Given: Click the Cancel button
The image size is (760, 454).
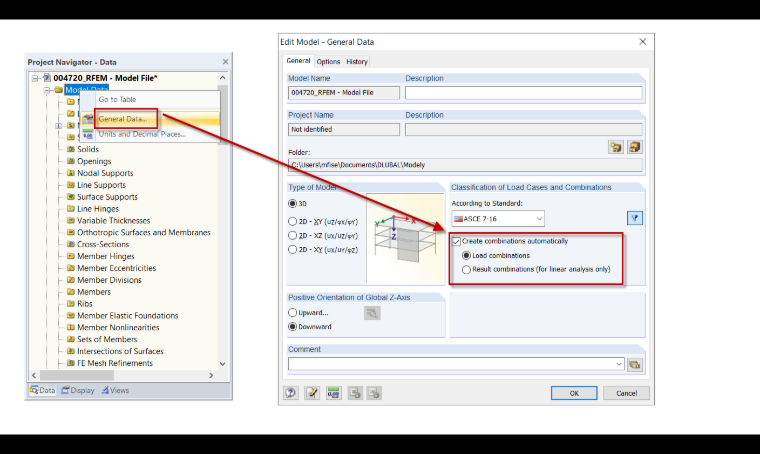Looking at the screenshot, I should point(626,393).
